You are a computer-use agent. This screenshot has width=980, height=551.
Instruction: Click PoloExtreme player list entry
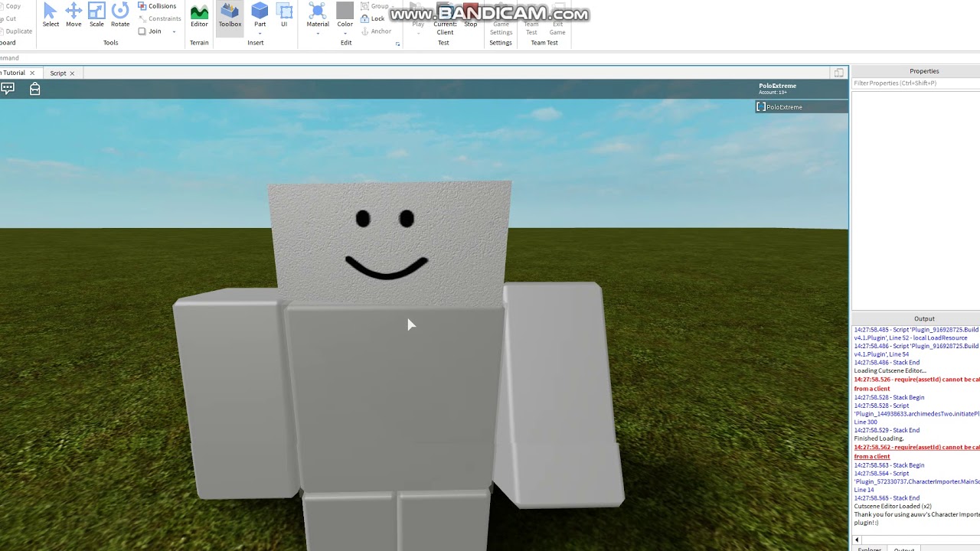click(x=801, y=107)
